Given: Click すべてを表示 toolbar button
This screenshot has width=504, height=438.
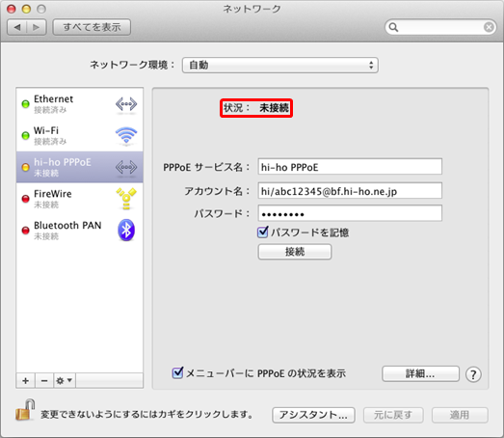Looking at the screenshot, I should (92, 27).
